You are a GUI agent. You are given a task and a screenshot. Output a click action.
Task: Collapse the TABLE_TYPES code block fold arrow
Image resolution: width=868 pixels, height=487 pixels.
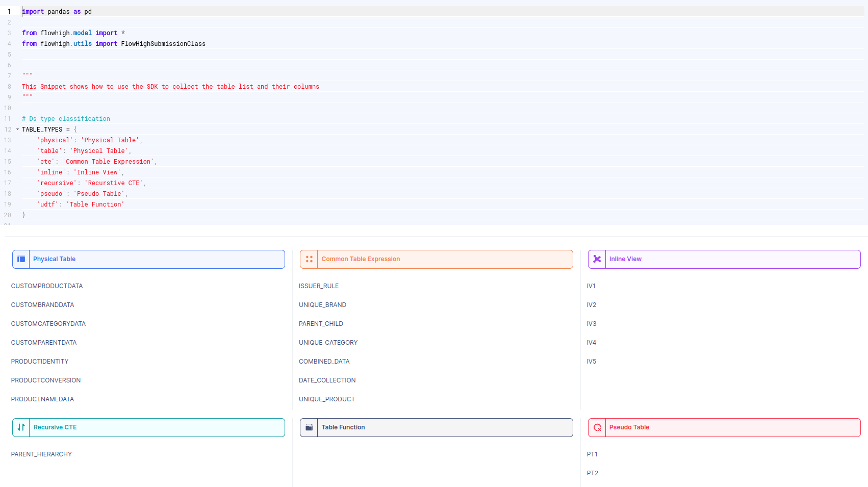(17, 130)
